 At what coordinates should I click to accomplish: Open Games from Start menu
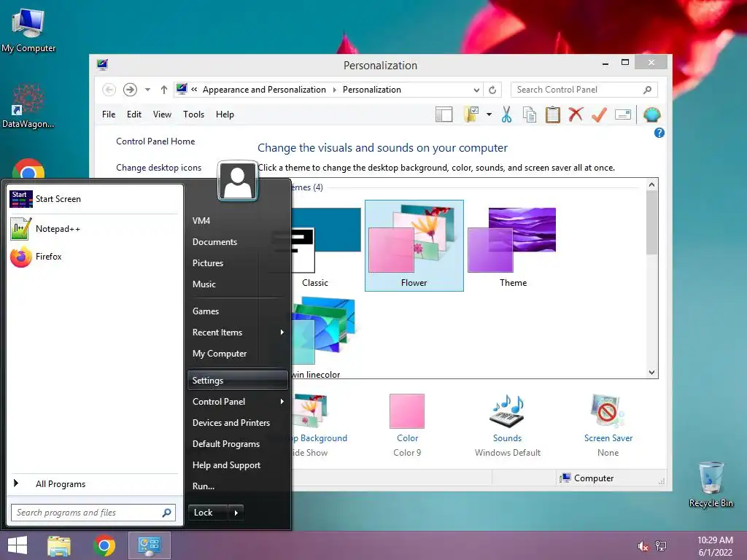237,311
